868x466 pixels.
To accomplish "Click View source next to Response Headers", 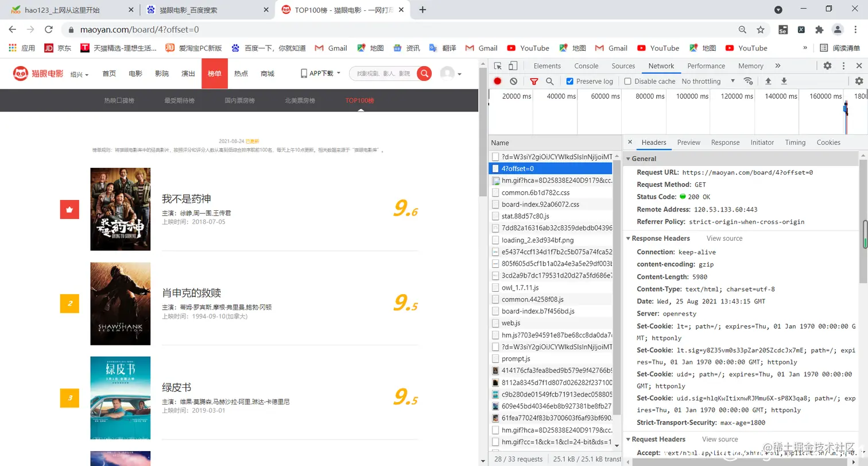I will pyautogui.click(x=724, y=238).
